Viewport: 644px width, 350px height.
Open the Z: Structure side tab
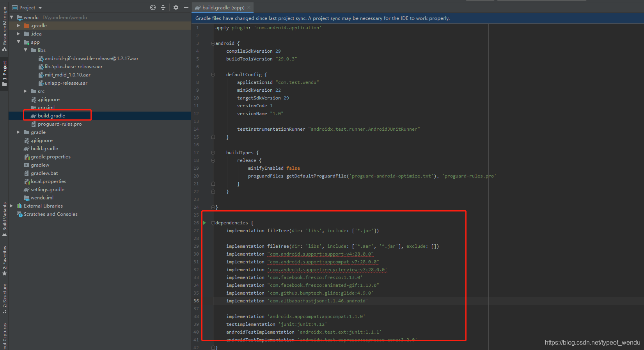point(4,298)
